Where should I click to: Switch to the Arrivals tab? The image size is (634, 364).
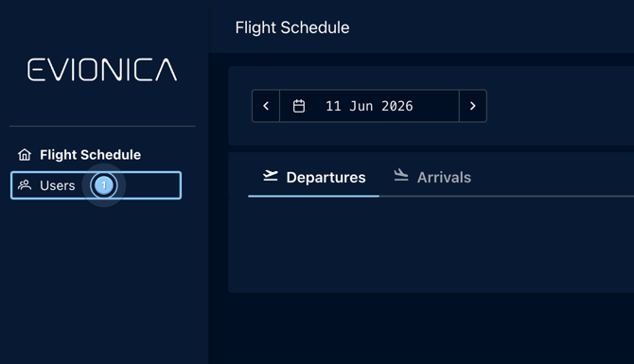tap(432, 178)
